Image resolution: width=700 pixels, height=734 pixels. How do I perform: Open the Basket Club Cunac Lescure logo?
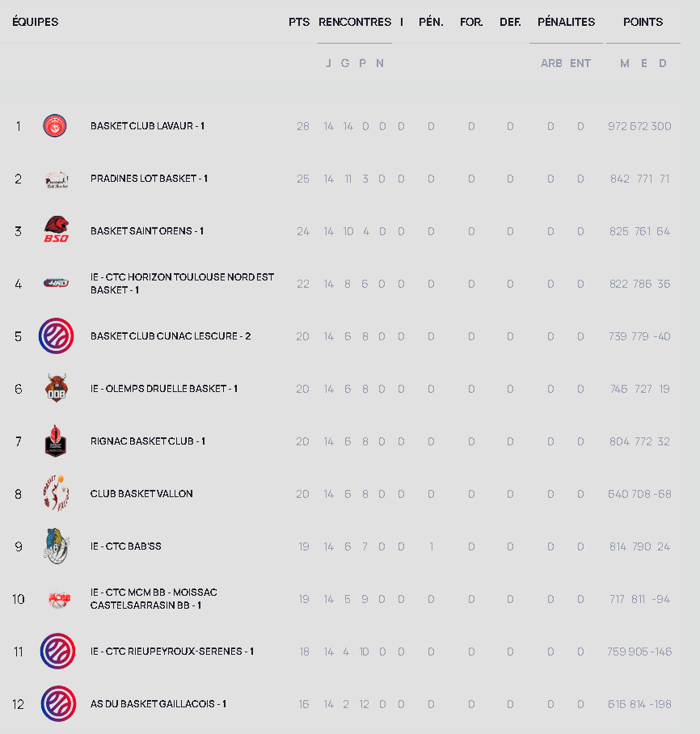56,336
